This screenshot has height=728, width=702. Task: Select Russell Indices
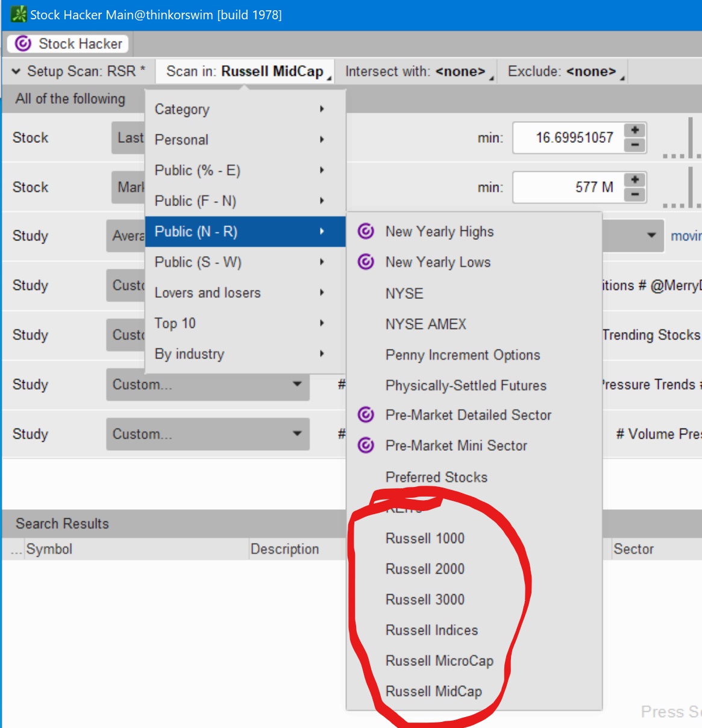[x=474, y=630]
